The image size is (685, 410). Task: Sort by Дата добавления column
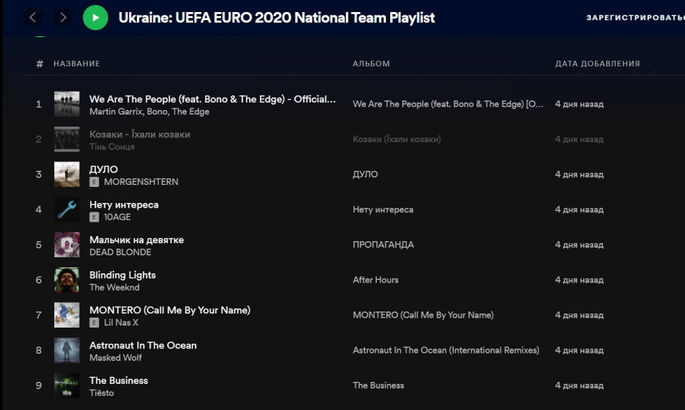597,64
